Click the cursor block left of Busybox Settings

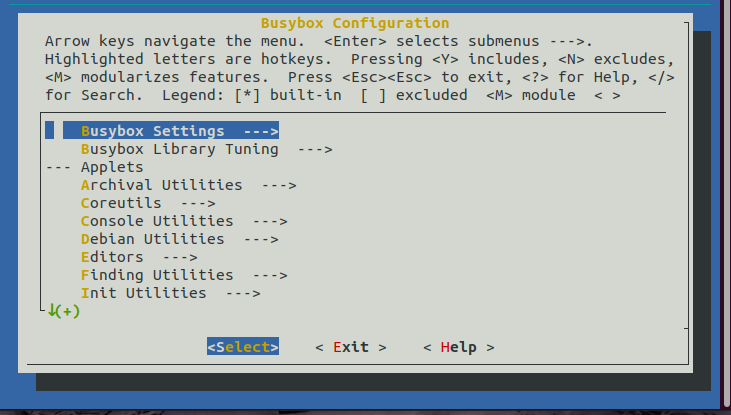tap(49, 131)
